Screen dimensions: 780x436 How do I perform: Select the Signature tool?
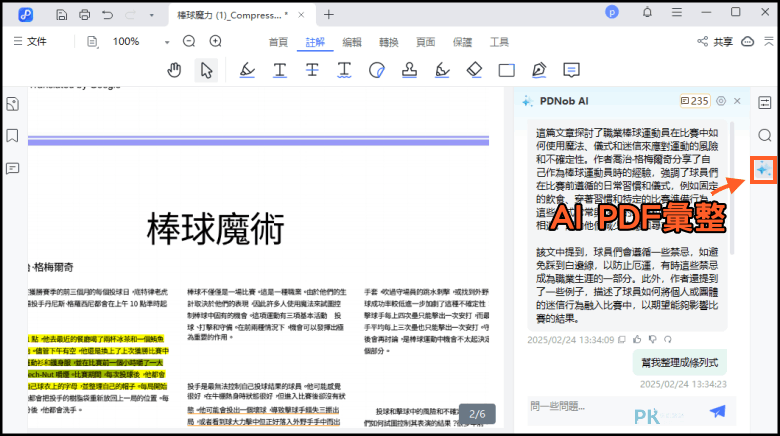click(x=442, y=70)
